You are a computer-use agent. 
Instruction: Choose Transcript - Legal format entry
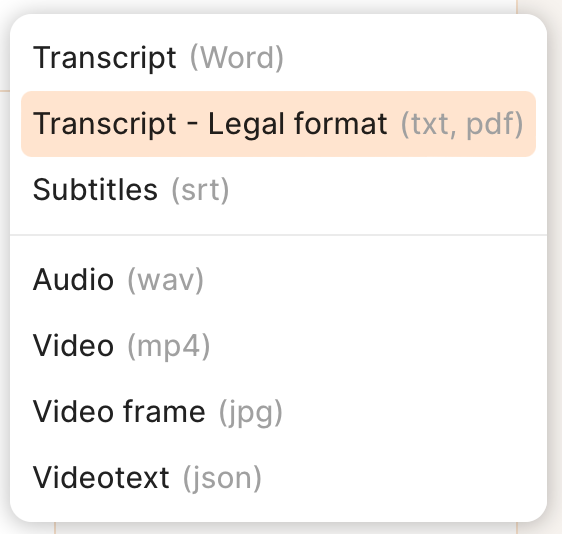point(278,124)
